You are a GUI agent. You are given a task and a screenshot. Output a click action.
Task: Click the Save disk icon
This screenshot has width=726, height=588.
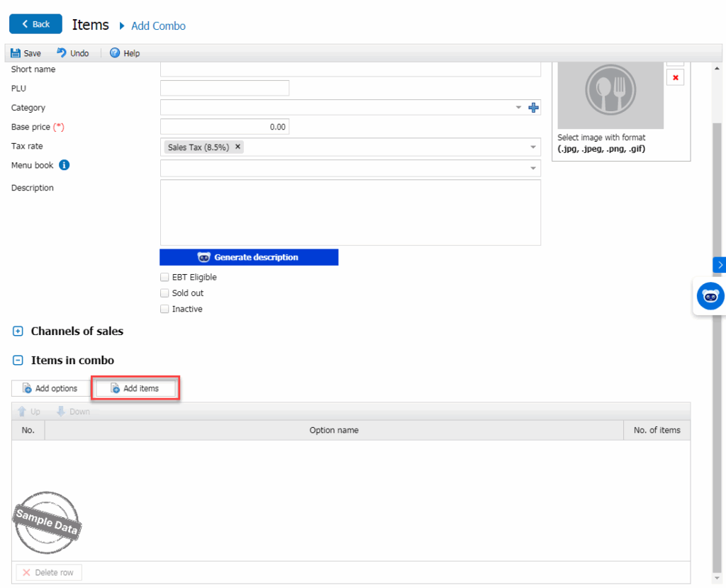click(x=16, y=53)
